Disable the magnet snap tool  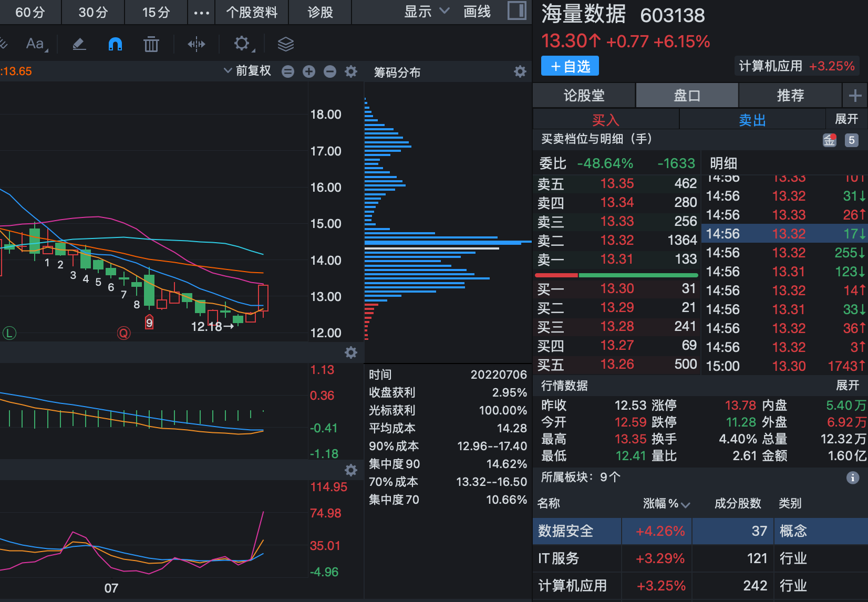tap(115, 44)
